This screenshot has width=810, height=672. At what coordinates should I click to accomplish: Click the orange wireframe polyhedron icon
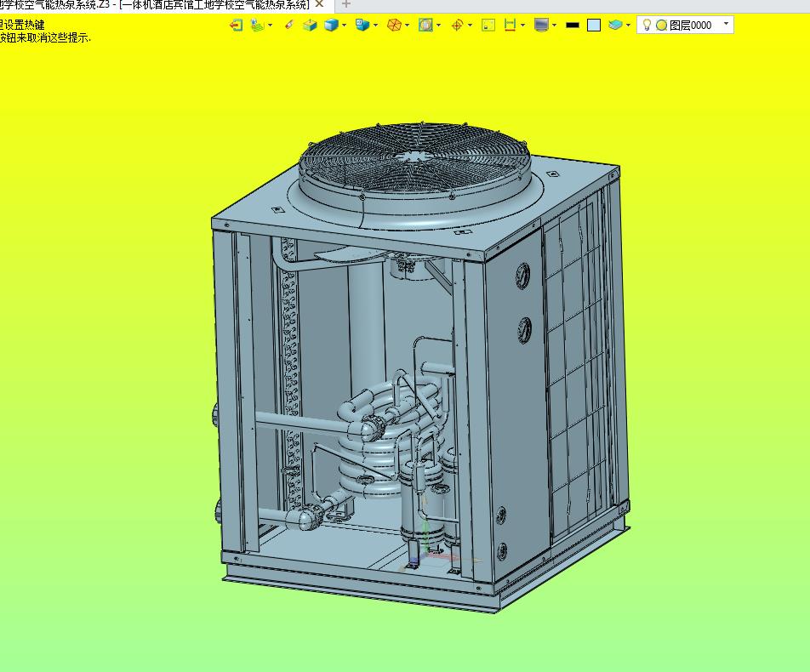point(394,25)
